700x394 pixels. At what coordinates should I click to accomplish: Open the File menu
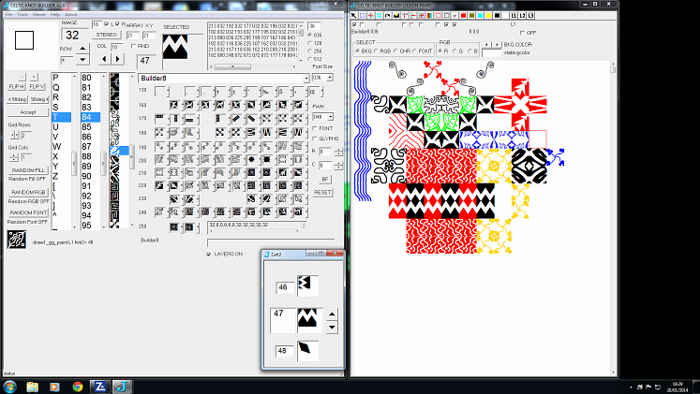(8, 15)
